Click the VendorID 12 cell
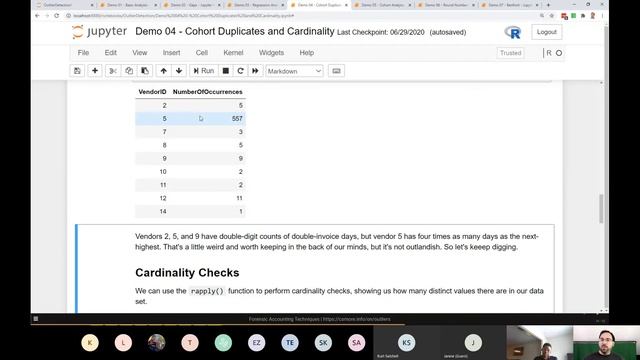 pyautogui.click(x=163, y=198)
